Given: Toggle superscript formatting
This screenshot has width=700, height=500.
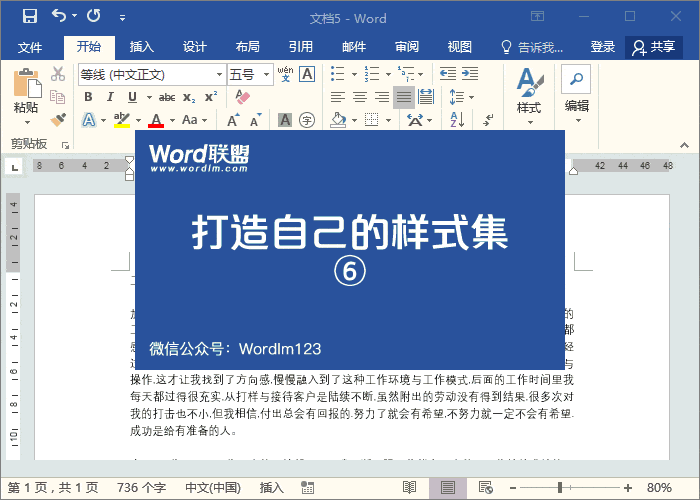Looking at the screenshot, I should point(211,97).
